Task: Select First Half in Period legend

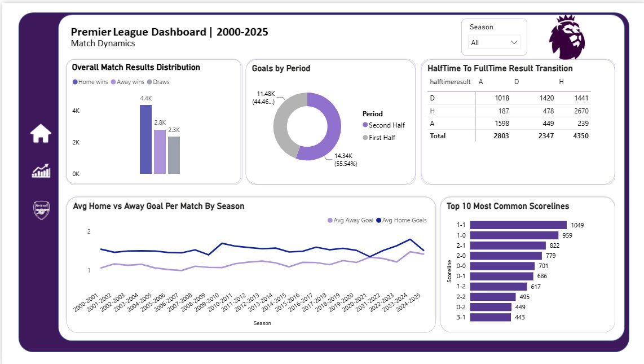Action: [379, 138]
